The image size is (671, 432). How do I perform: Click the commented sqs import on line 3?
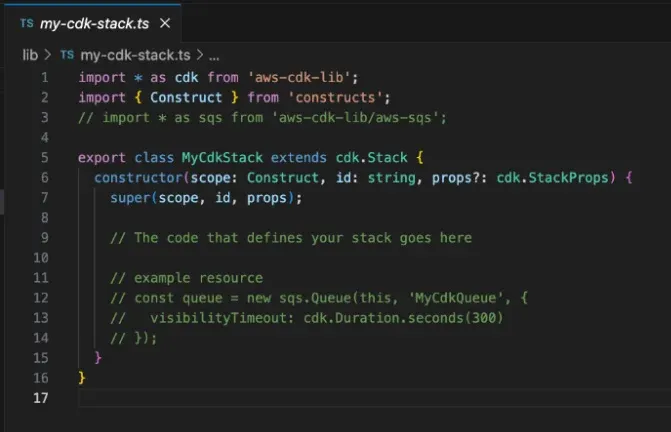tap(262, 117)
